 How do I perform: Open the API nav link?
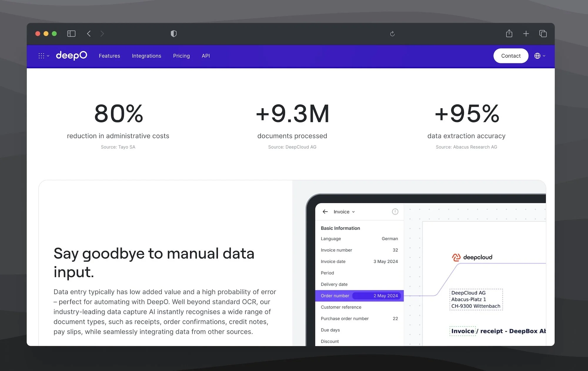[206, 56]
